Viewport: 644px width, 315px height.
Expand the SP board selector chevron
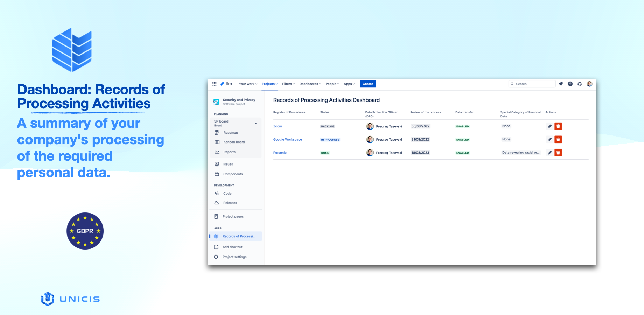click(x=256, y=123)
